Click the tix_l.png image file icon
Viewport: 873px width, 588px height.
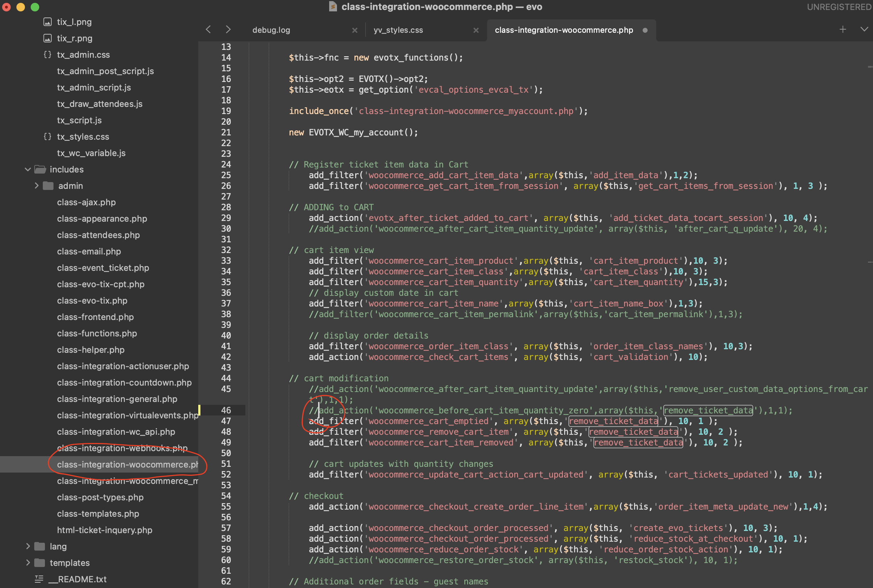(47, 22)
